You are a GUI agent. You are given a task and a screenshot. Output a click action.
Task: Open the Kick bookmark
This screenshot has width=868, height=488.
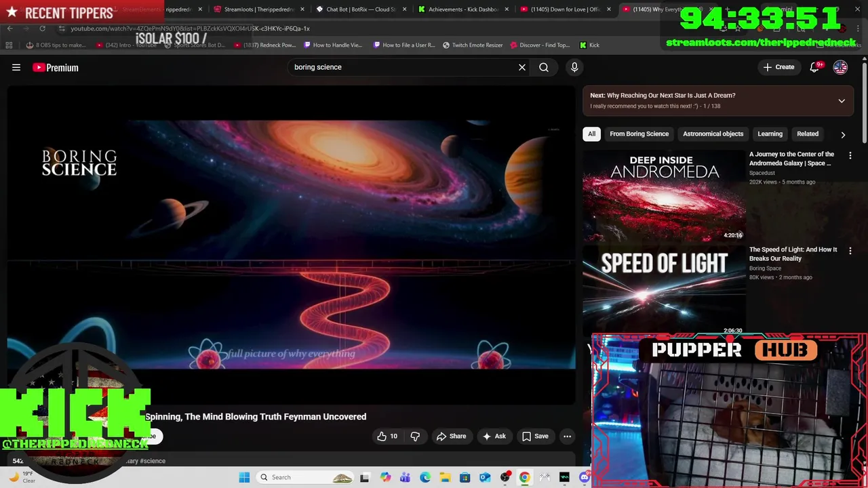coord(589,45)
